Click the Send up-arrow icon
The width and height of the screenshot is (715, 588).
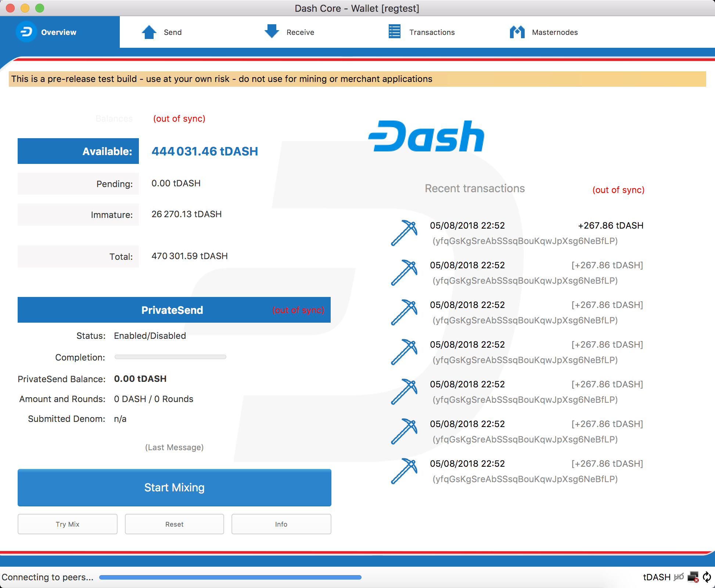[x=149, y=32]
